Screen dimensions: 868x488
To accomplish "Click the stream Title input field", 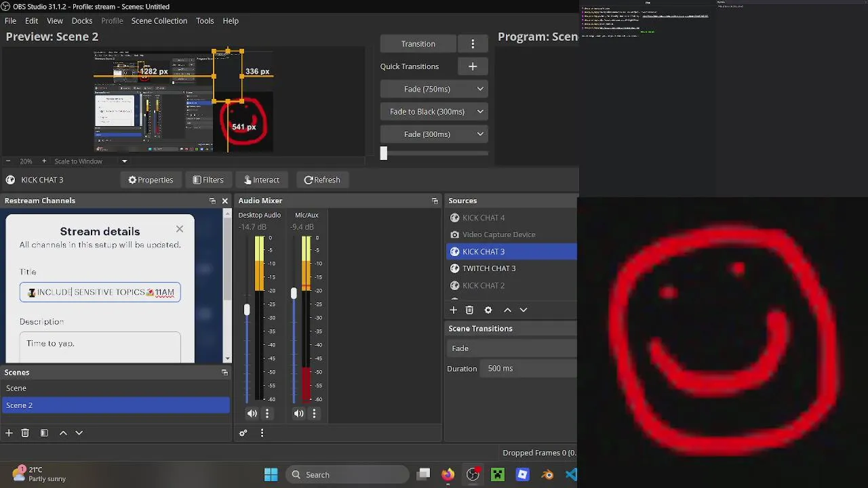I will pos(100,292).
